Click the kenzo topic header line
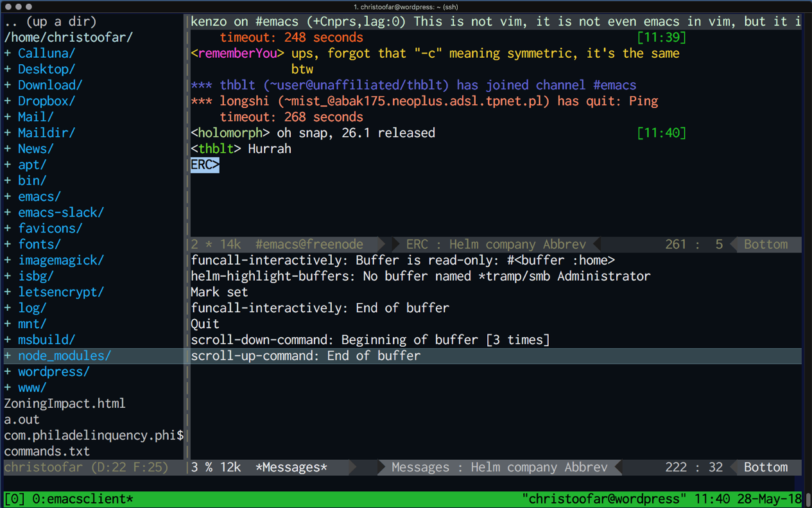Viewport: 812px width, 508px height. pos(496,22)
